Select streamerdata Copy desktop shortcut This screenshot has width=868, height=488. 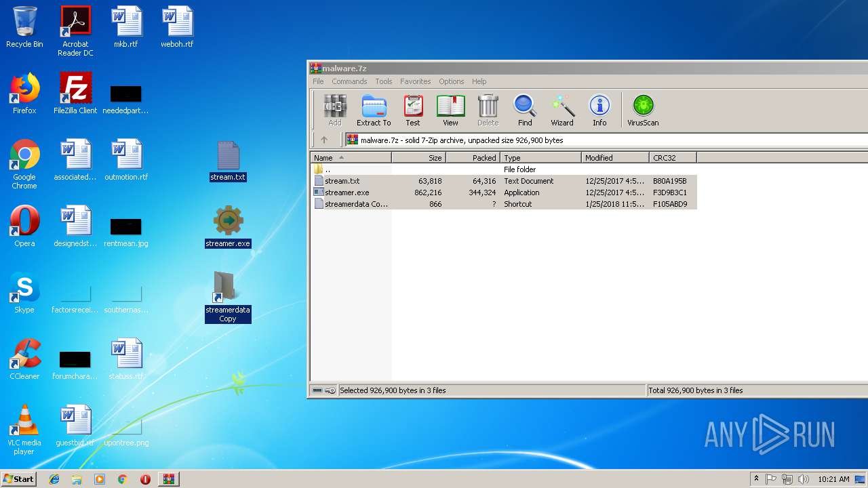[228, 297]
